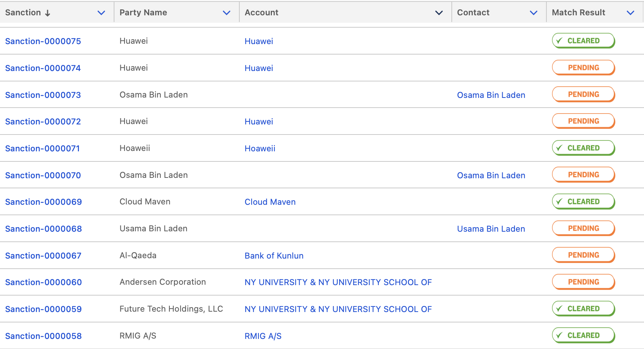Click the PENDING badge for Sanction-0000074
This screenshot has width=644, height=349.
(x=583, y=68)
